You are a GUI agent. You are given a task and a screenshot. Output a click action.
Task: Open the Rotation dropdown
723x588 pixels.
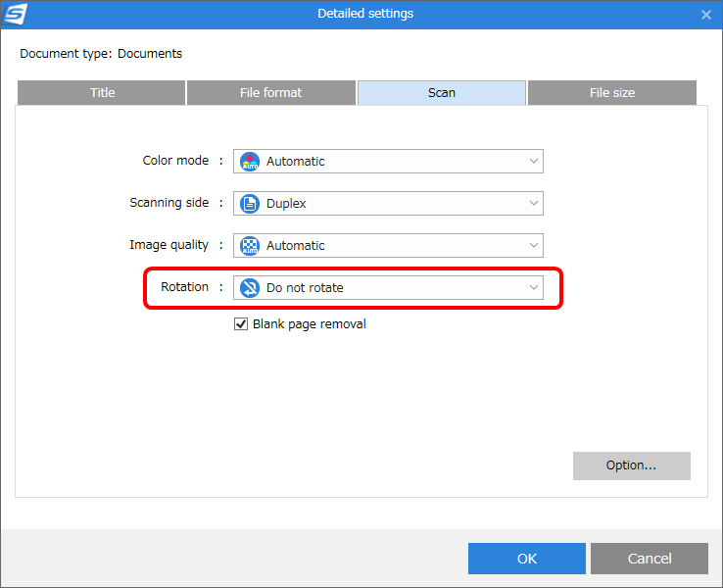pos(388,288)
